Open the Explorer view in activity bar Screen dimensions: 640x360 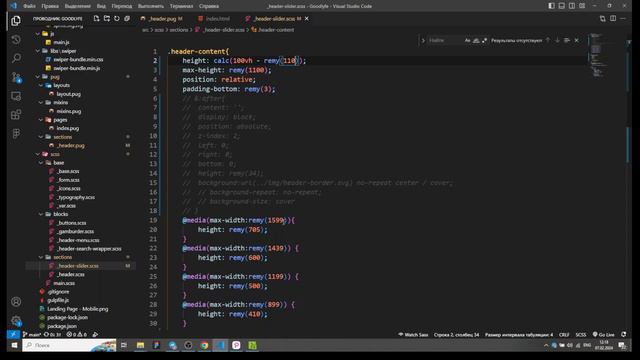click(x=16, y=20)
